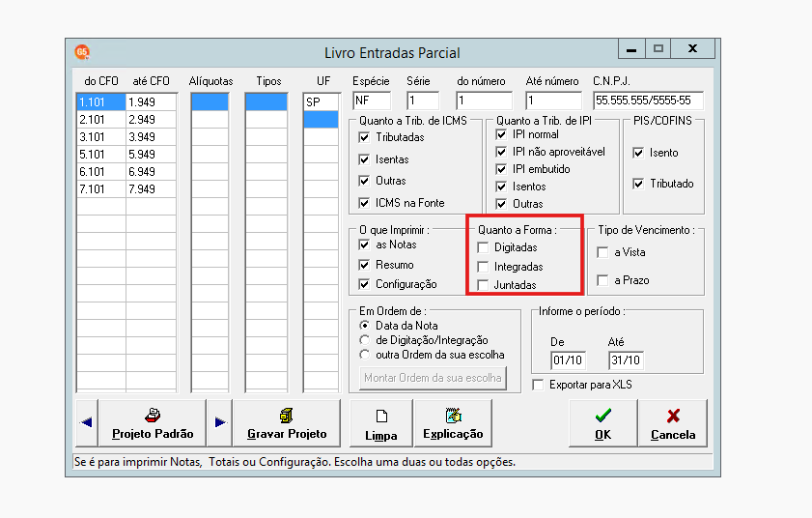Uncheck the IPI normal checkbox
The height and width of the screenshot is (518, 812).
[x=501, y=134]
